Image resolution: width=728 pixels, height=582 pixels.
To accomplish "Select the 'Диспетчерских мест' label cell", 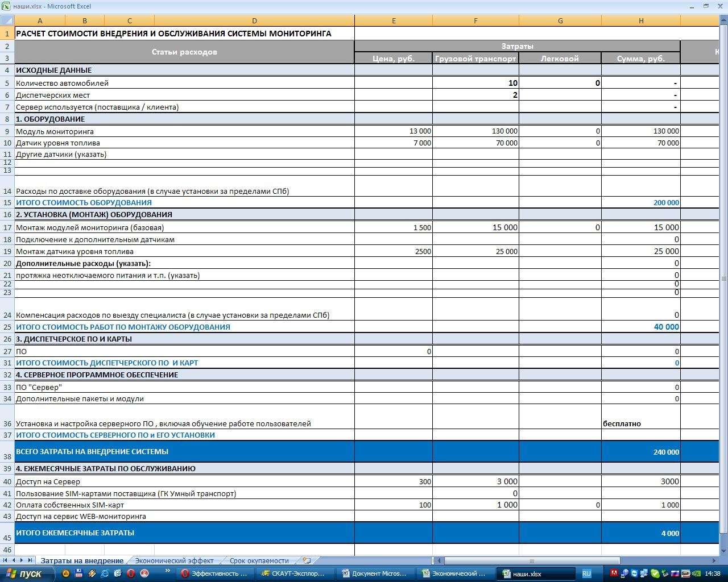I will click(x=184, y=95).
